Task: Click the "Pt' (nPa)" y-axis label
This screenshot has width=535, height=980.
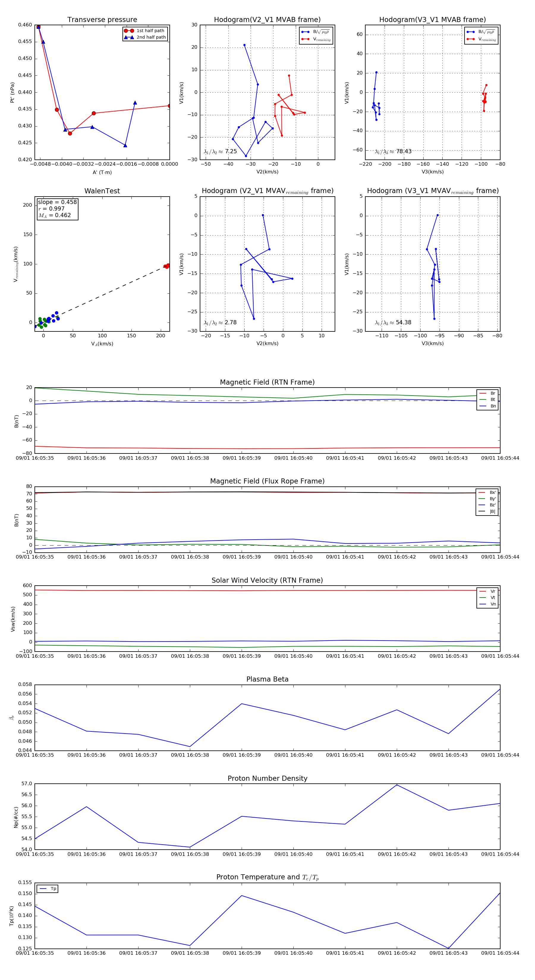Action: [12, 92]
